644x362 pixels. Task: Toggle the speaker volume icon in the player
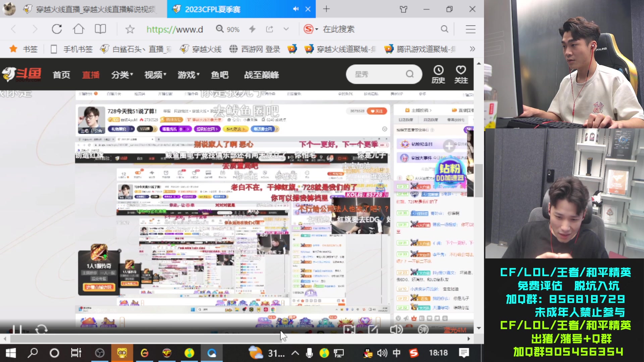(396, 330)
